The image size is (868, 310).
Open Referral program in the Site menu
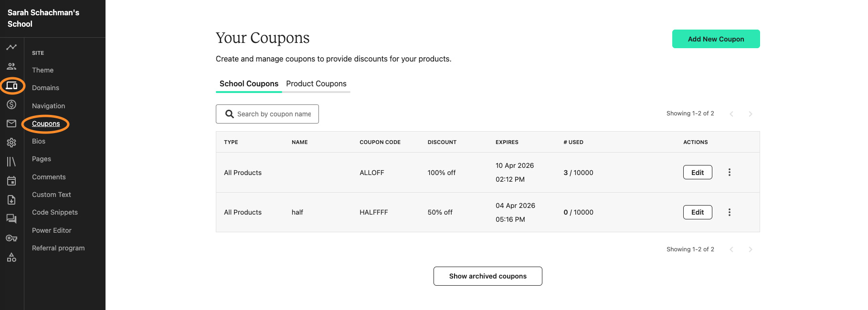point(58,248)
